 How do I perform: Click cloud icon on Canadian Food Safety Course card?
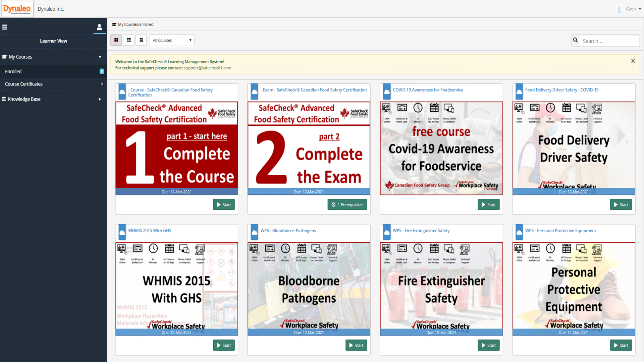click(x=122, y=92)
